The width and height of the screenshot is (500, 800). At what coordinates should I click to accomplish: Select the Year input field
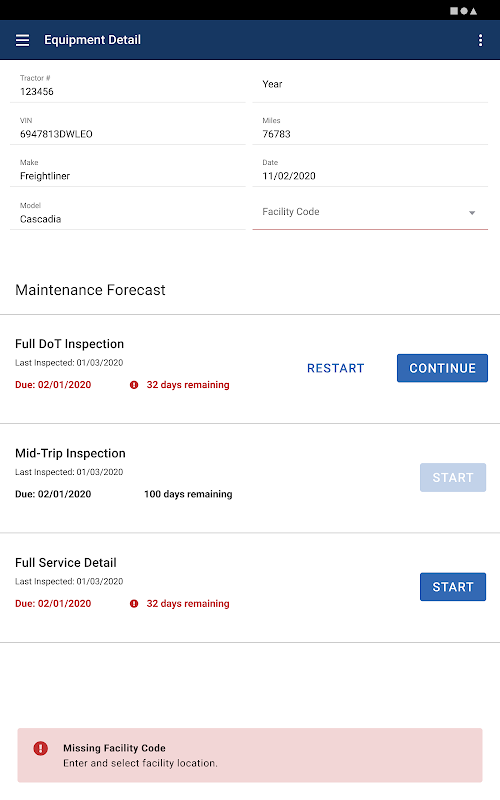click(x=370, y=85)
